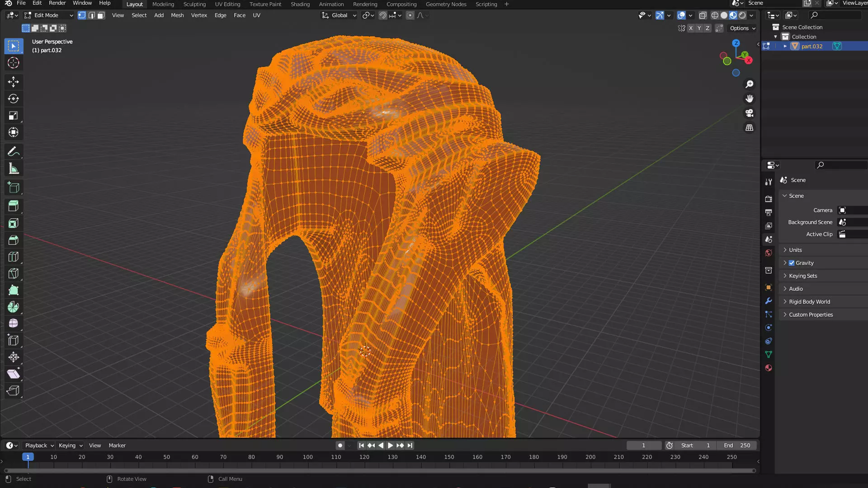Click the Annotate pencil tool
Viewport: 868px width, 488px height.
coord(13,151)
